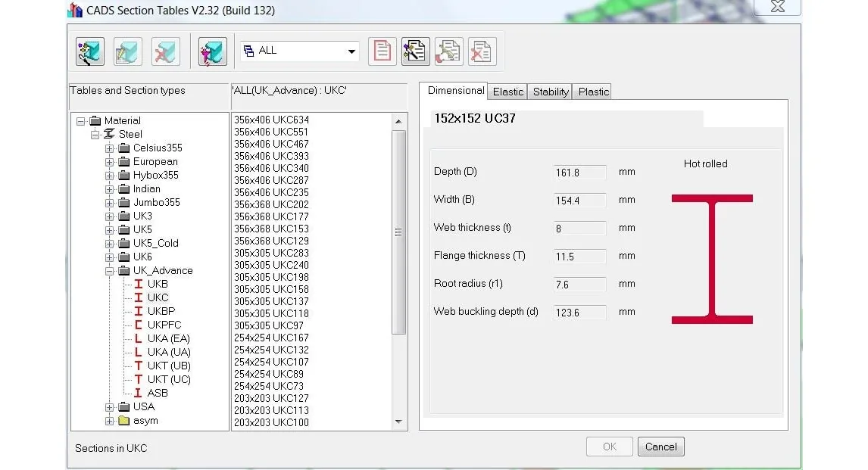868x470 pixels.
Task: Expand the Hybox355 folder
Action: [x=110, y=176]
